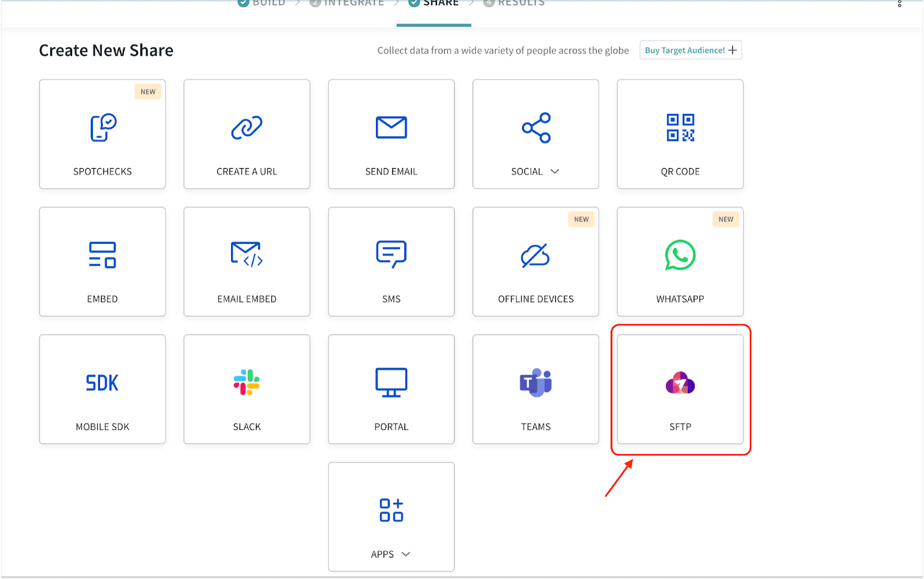
Task: Select the Send Email envelope icon
Action: point(391,128)
